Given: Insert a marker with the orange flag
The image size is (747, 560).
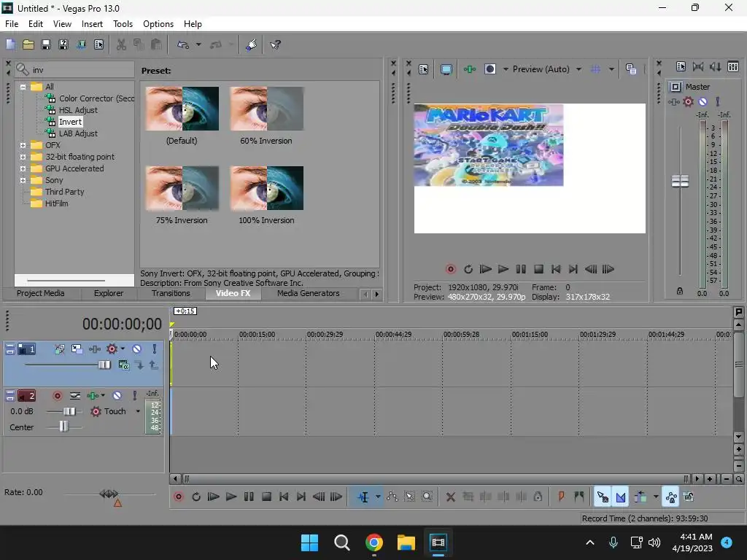Looking at the screenshot, I should (x=561, y=497).
